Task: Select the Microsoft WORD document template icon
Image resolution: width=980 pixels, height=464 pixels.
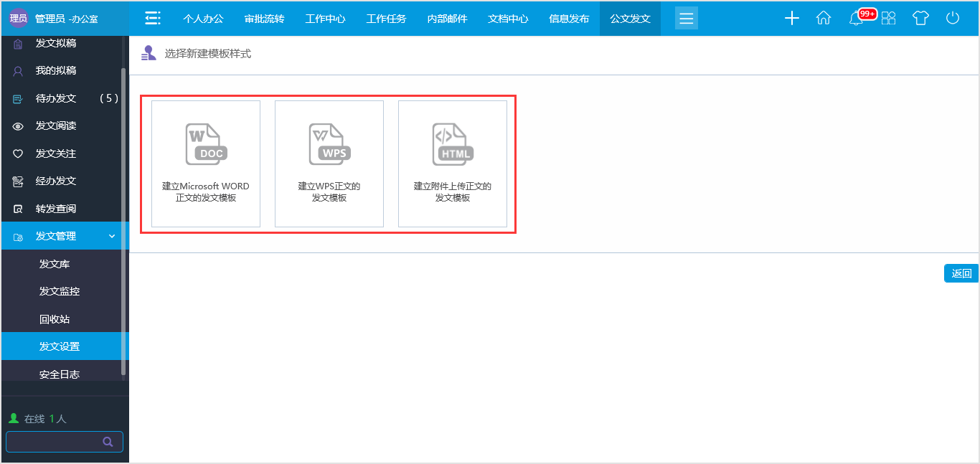Action: coord(206,143)
